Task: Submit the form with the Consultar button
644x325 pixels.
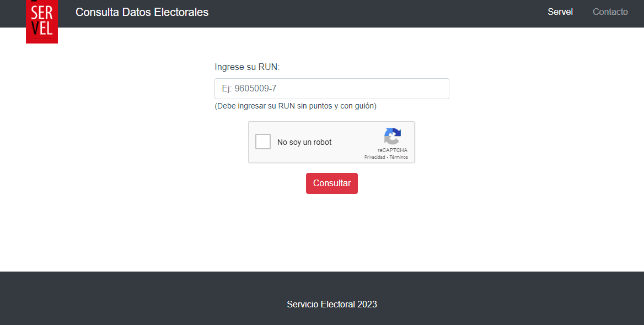Action: pyautogui.click(x=332, y=183)
